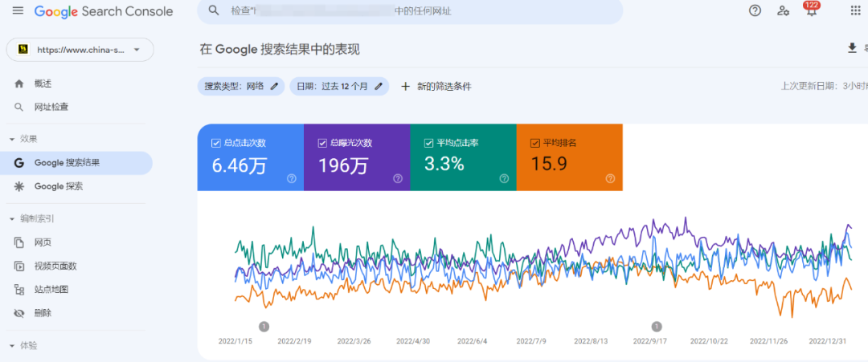The height and width of the screenshot is (362, 868).
Task: Go to 概述 in sidebar
Action: [43, 83]
